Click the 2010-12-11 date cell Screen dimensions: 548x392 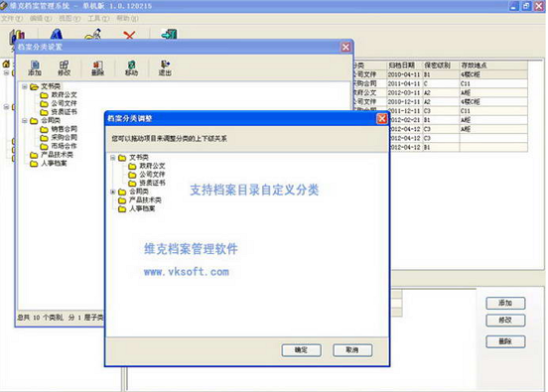pos(404,101)
